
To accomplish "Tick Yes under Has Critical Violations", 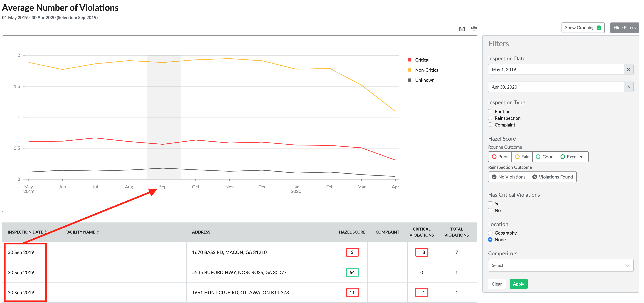I will click(x=490, y=203).
